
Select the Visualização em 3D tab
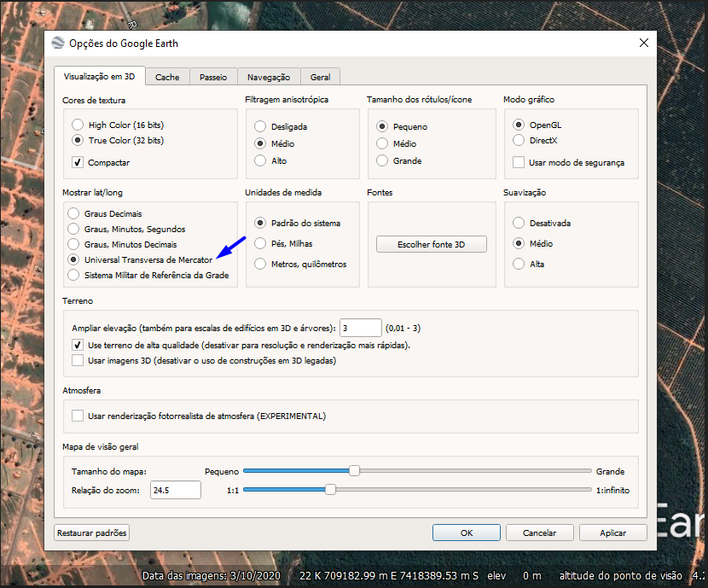coord(99,76)
